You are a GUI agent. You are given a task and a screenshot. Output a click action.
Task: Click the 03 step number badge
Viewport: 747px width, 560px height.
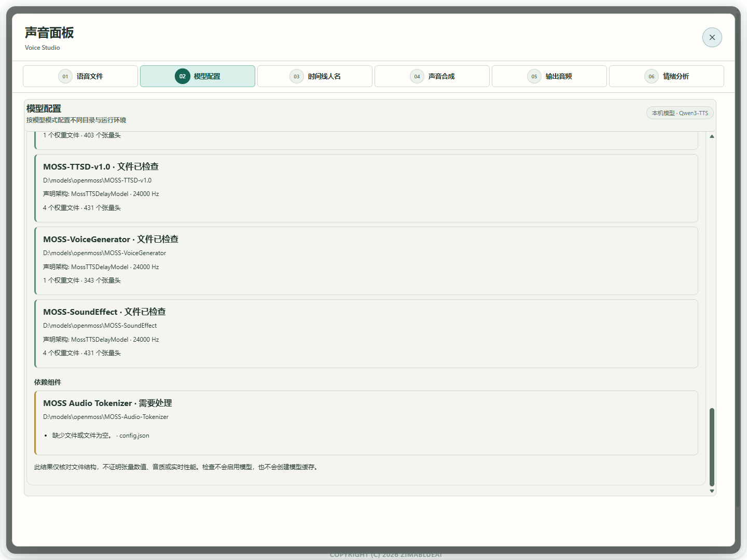click(x=297, y=76)
